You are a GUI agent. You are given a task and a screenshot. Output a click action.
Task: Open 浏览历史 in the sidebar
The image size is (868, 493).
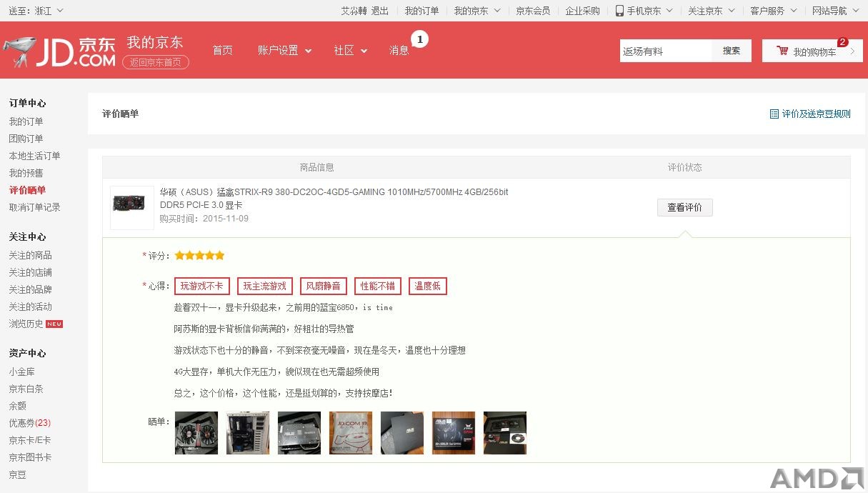coord(26,324)
